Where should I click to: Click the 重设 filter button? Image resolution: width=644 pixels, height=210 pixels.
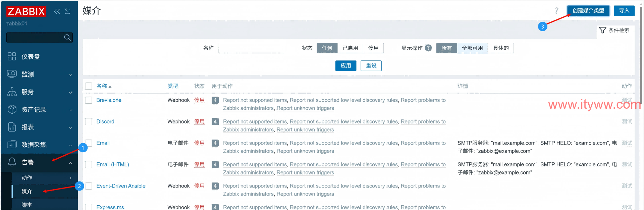(371, 66)
